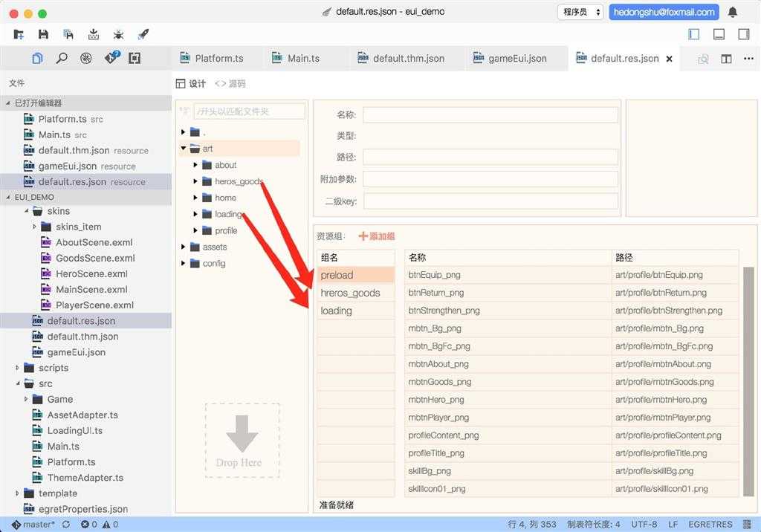Click the sync changes status bar icon

(x=66, y=525)
